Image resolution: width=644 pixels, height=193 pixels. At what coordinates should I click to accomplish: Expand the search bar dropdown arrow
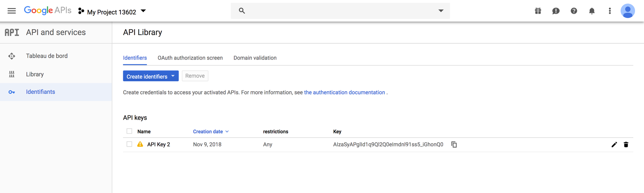point(441,11)
